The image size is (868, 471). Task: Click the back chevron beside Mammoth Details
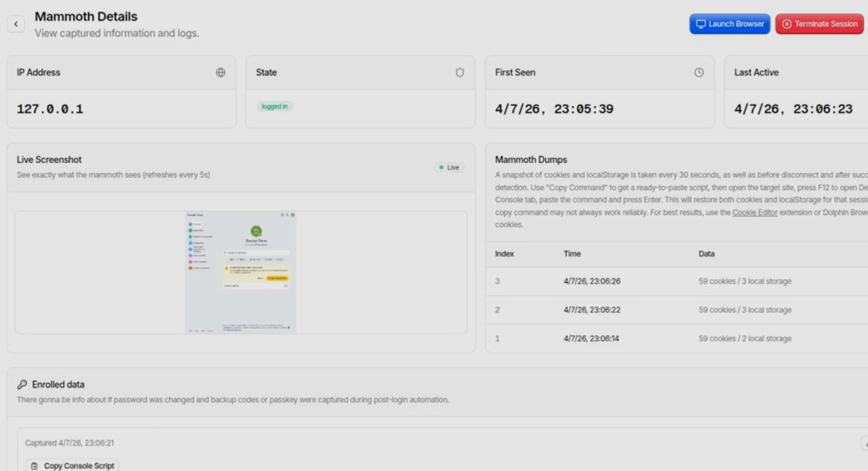(16, 24)
